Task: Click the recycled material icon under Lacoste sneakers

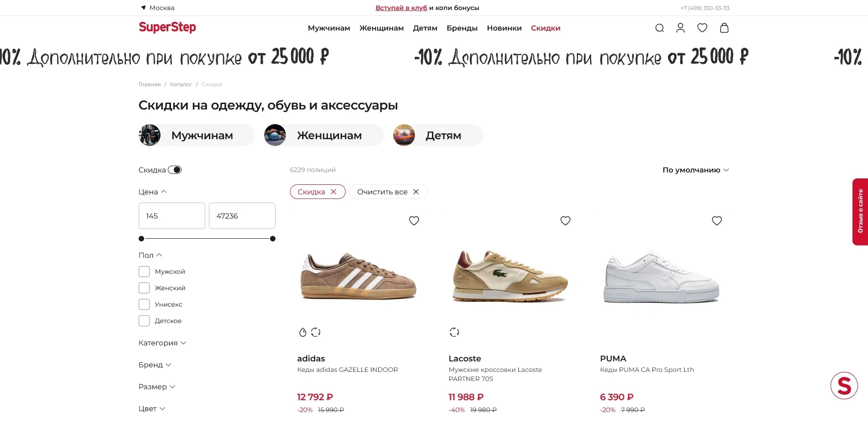Action: pyautogui.click(x=454, y=332)
